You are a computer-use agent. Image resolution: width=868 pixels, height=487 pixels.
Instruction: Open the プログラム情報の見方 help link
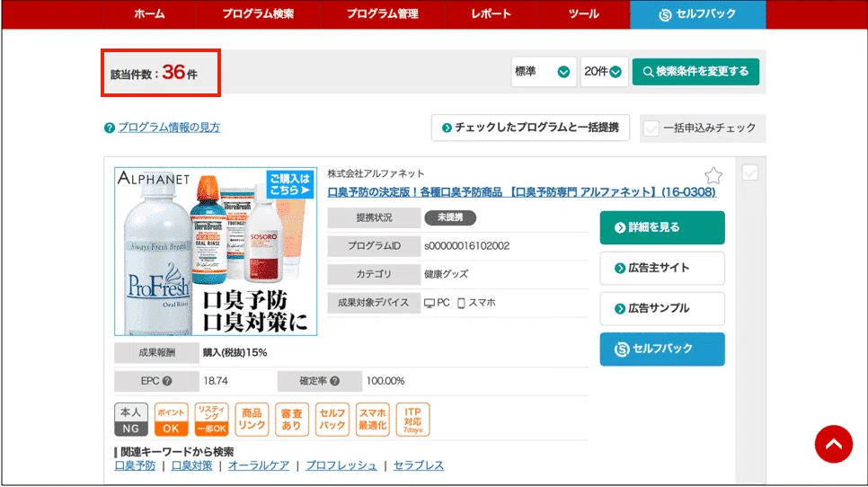169,128
